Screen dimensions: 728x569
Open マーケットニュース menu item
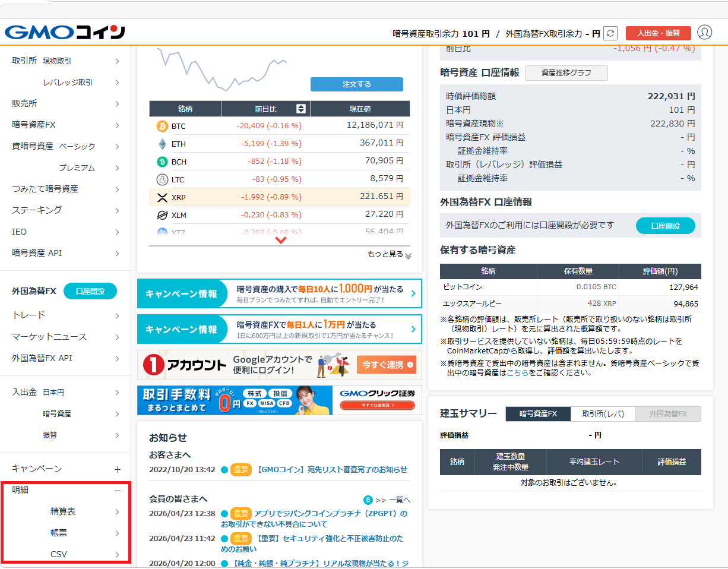[x=65, y=337]
